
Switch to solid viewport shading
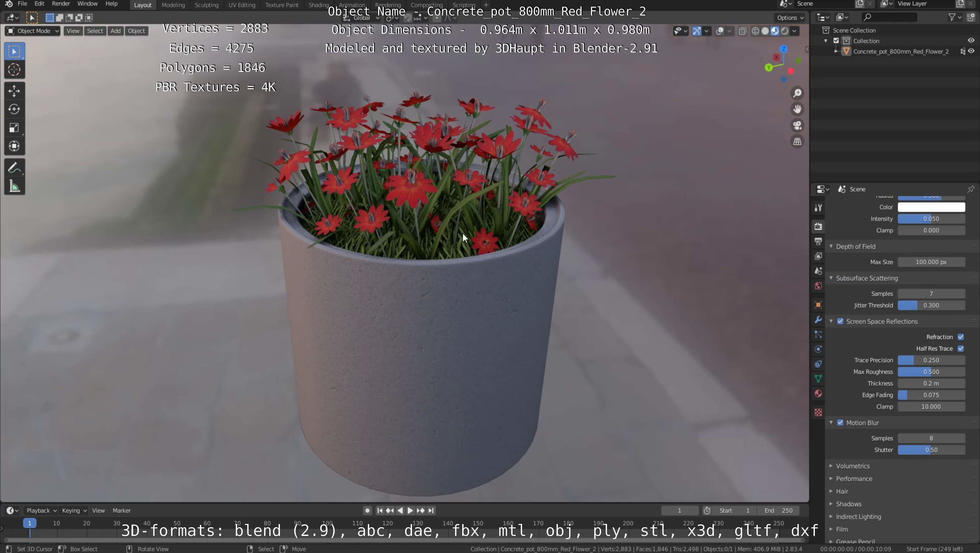pyautogui.click(x=765, y=31)
